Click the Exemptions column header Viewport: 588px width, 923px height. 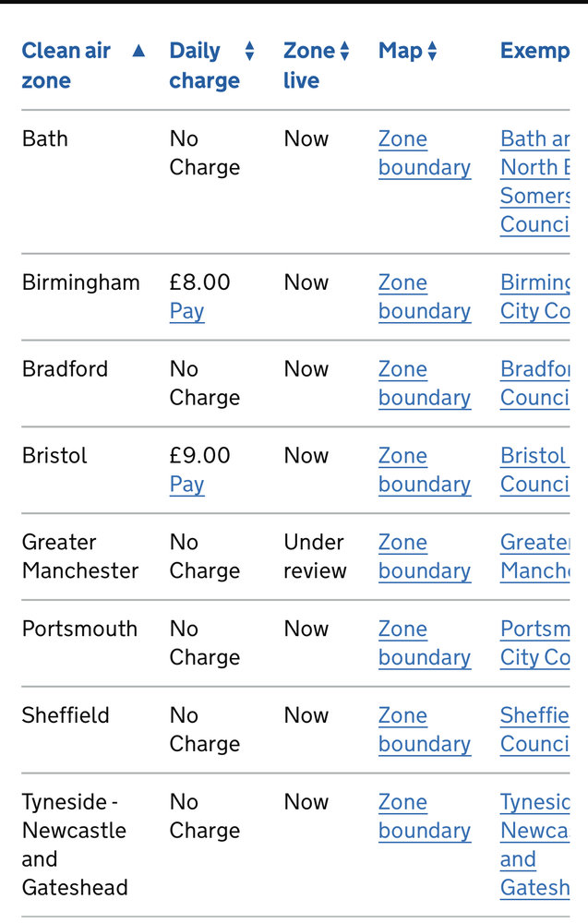pyautogui.click(x=535, y=51)
